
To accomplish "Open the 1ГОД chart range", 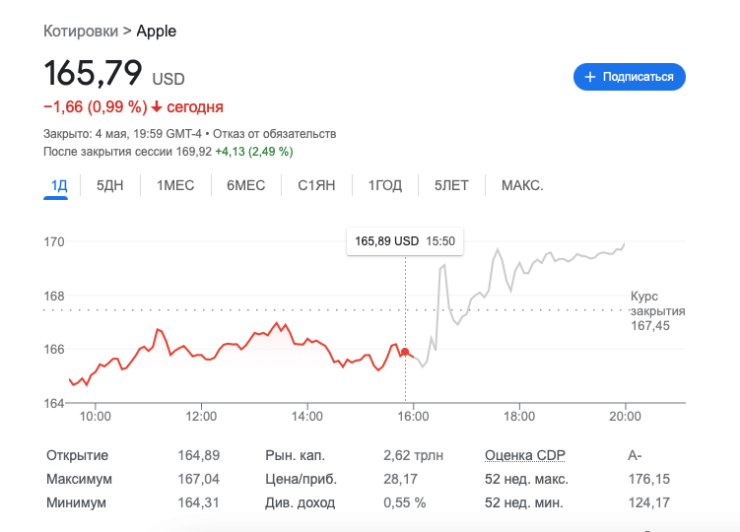I will [385, 185].
